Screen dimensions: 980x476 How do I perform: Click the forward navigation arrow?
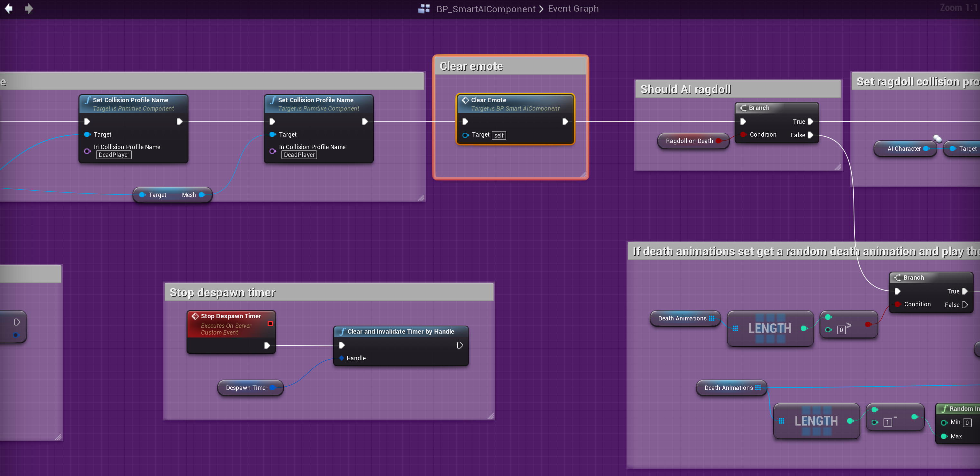29,8
